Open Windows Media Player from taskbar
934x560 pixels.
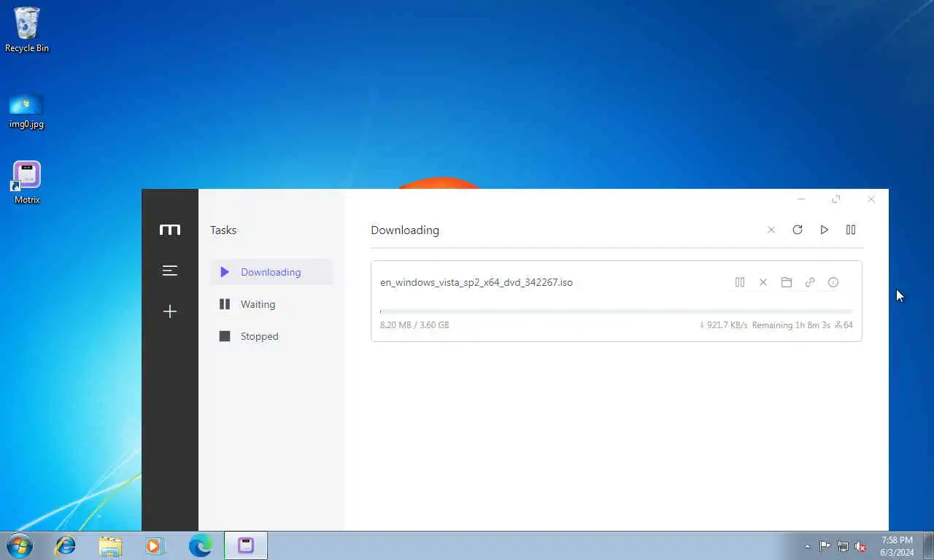click(x=155, y=545)
